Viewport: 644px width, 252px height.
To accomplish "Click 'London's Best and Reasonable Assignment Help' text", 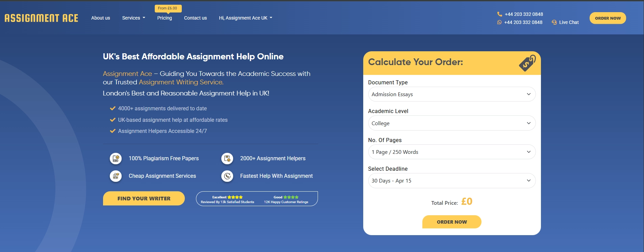I will (186, 93).
